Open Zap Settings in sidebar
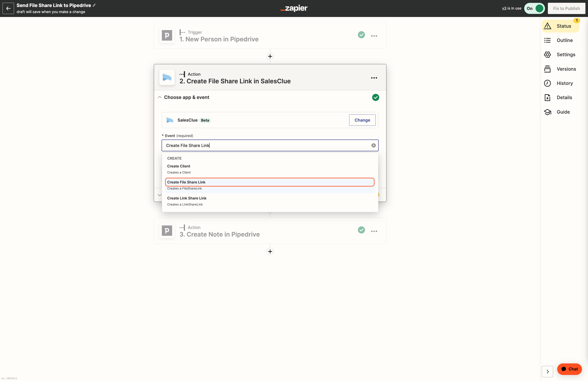 [560, 55]
